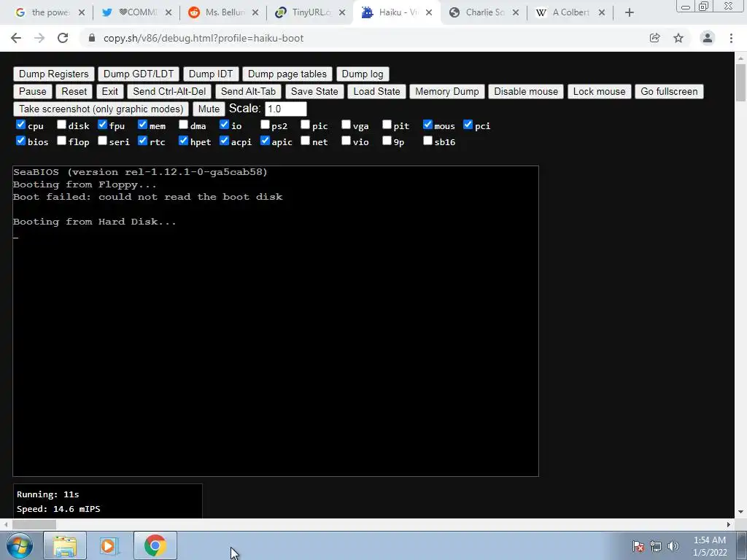This screenshot has height=560, width=747.
Task: Open volume speaker tray icon
Action: (673, 546)
